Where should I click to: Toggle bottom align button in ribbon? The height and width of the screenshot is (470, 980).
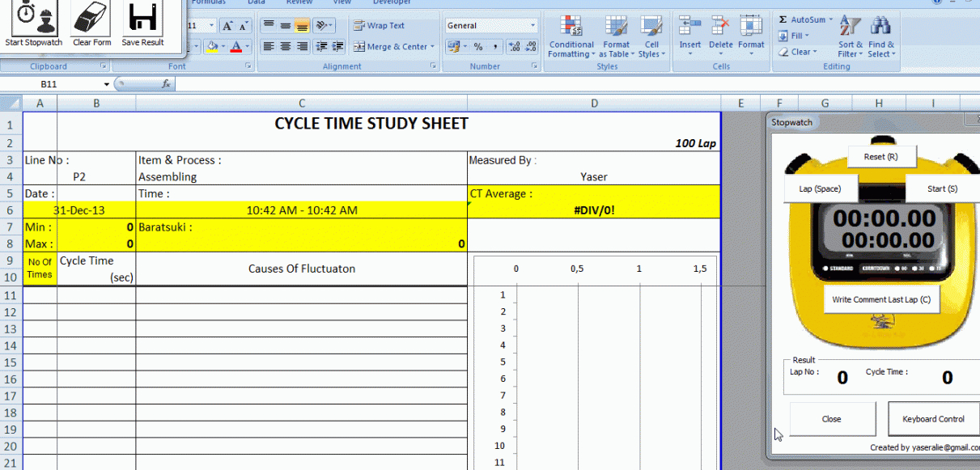[x=301, y=26]
